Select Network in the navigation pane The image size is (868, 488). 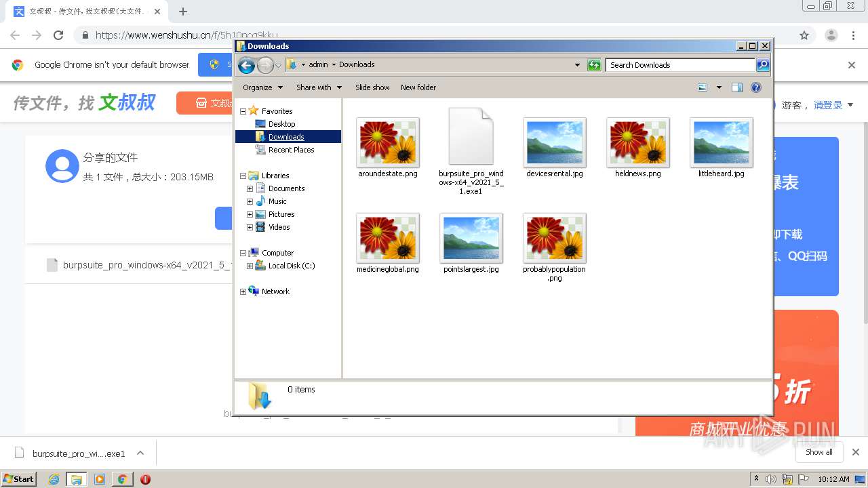275,291
